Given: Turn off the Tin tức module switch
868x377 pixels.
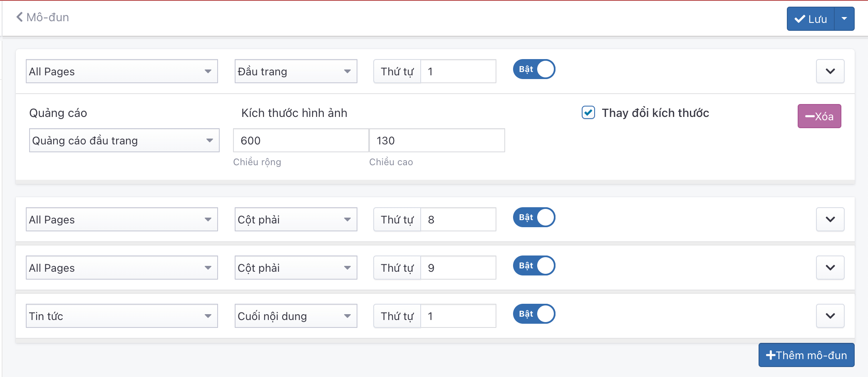Looking at the screenshot, I should click(534, 314).
